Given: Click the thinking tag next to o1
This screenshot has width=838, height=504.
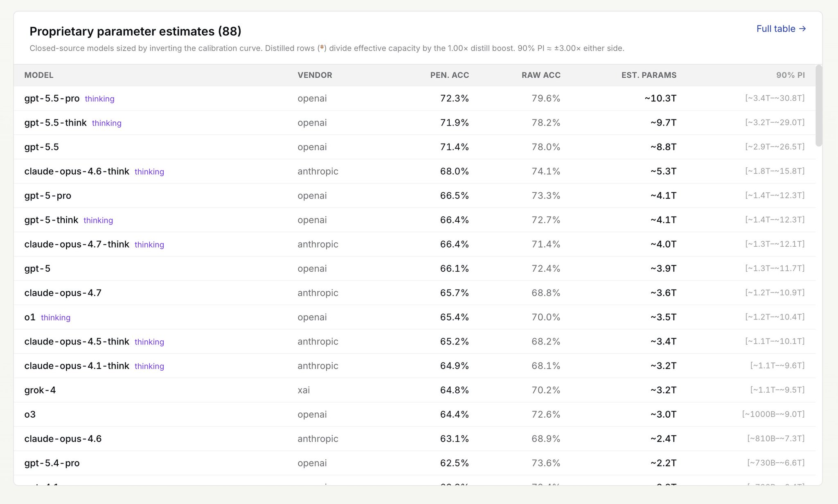Looking at the screenshot, I should tap(56, 317).
